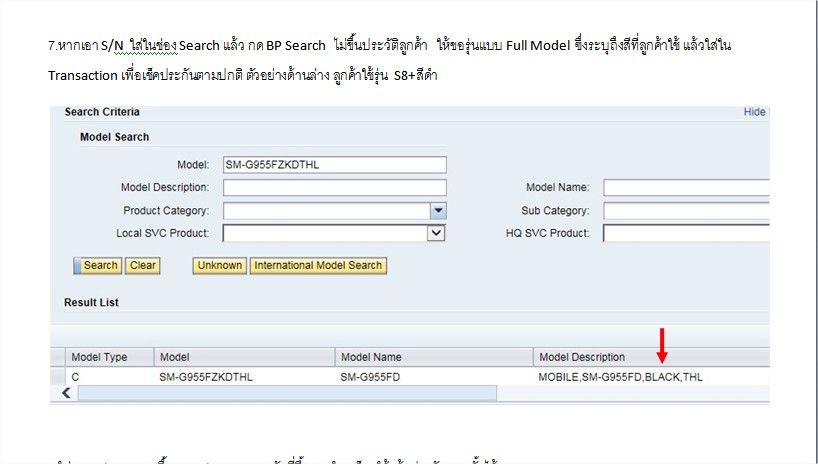Screen dimensions: 818x464
Task: Open the Product Category dropdown arrow
Action: click(438, 211)
